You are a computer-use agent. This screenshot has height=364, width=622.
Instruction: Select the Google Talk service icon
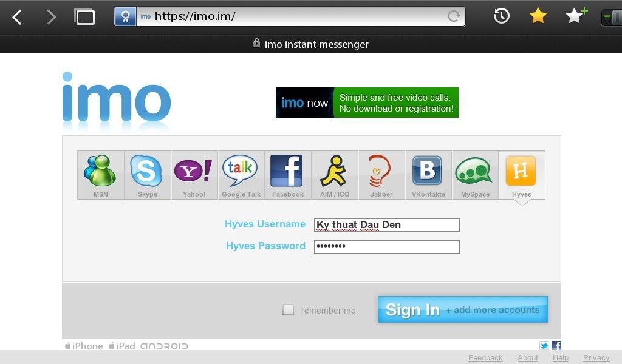coord(241,175)
